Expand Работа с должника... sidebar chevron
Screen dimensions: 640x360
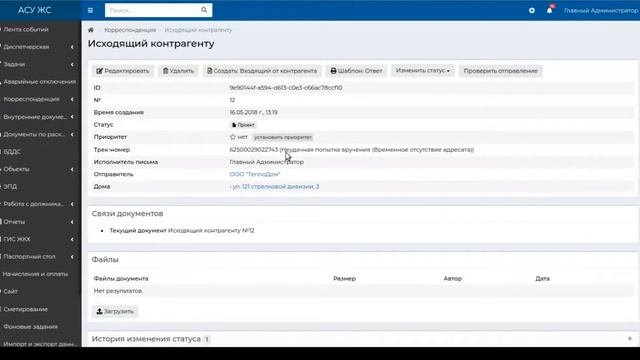[72, 204]
